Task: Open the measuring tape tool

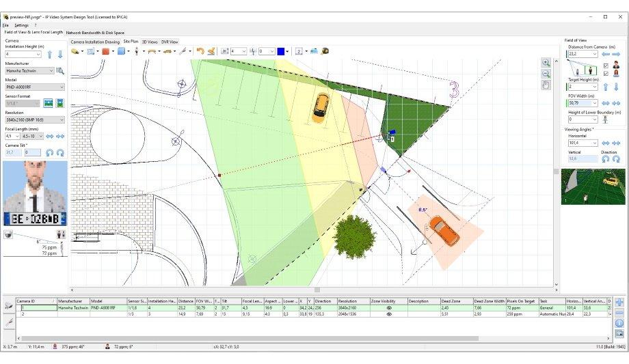Action: coord(325,51)
